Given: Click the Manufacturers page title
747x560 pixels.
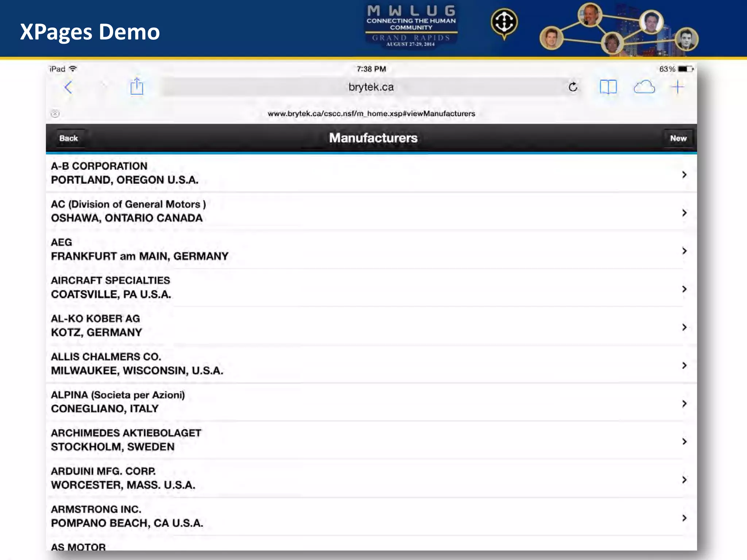Looking at the screenshot, I should [373, 138].
